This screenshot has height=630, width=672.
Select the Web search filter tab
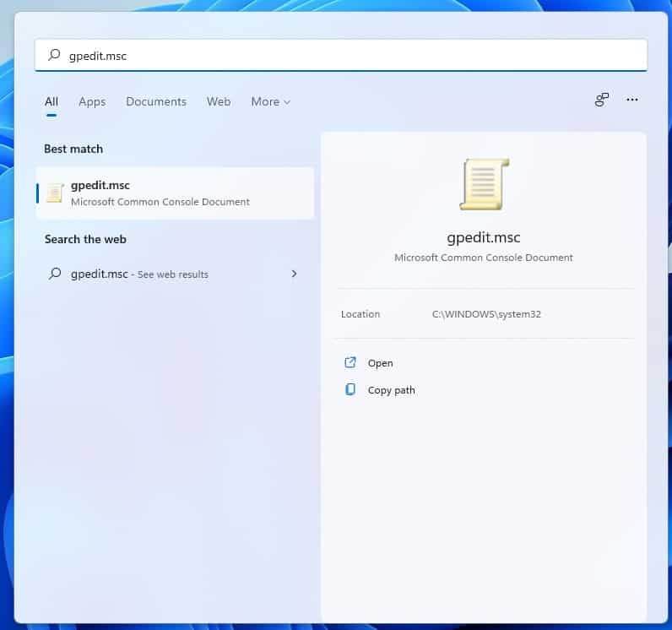[x=219, y=101]
